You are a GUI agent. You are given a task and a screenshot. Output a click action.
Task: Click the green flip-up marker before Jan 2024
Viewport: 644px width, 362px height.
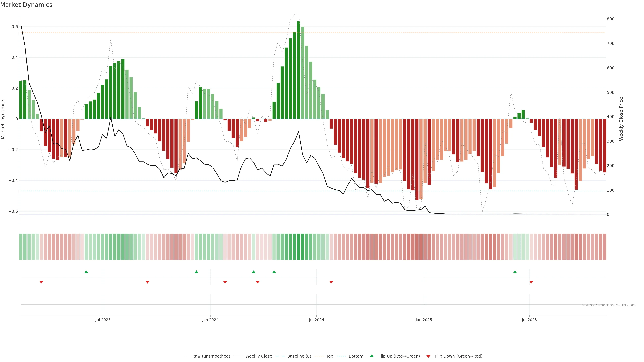point(196,272)
